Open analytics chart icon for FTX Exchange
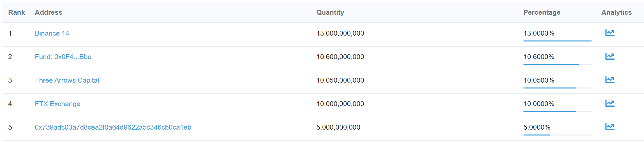This screenshot has width=644, height=143. pyautogui.click(x=610, y=103)
